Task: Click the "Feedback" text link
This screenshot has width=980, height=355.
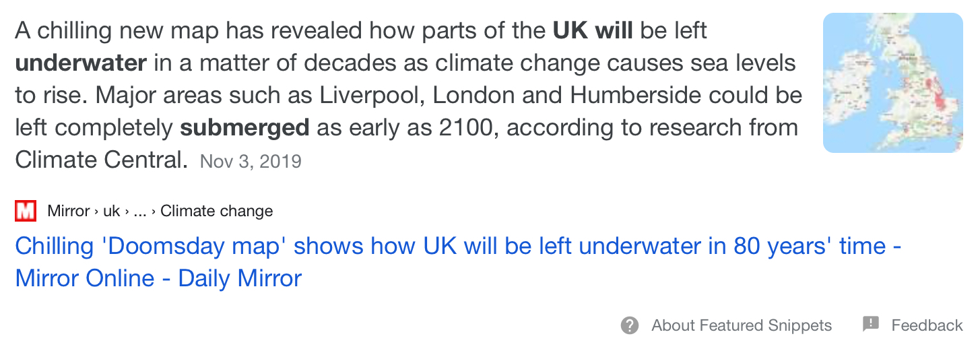Action: [927, 326]
